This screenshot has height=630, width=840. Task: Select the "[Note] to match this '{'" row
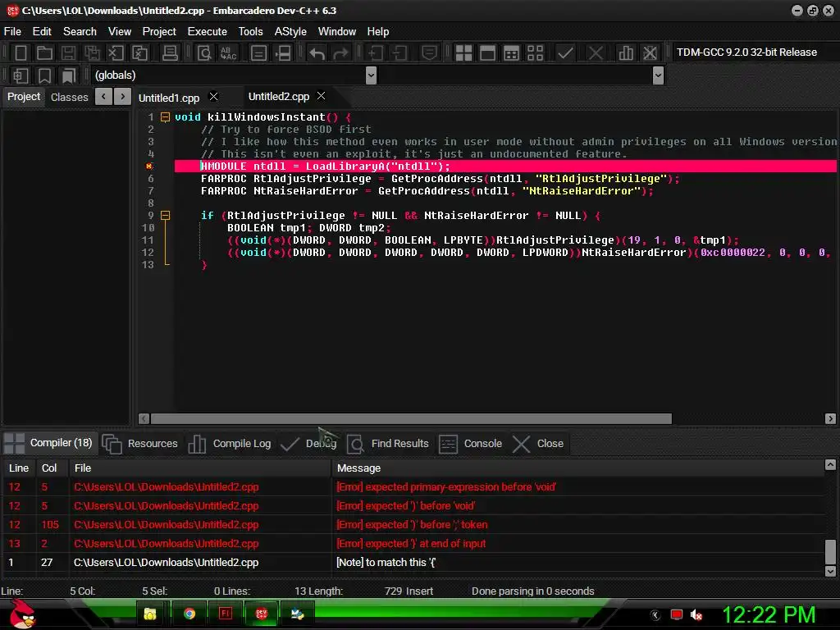tap(413, 563)
